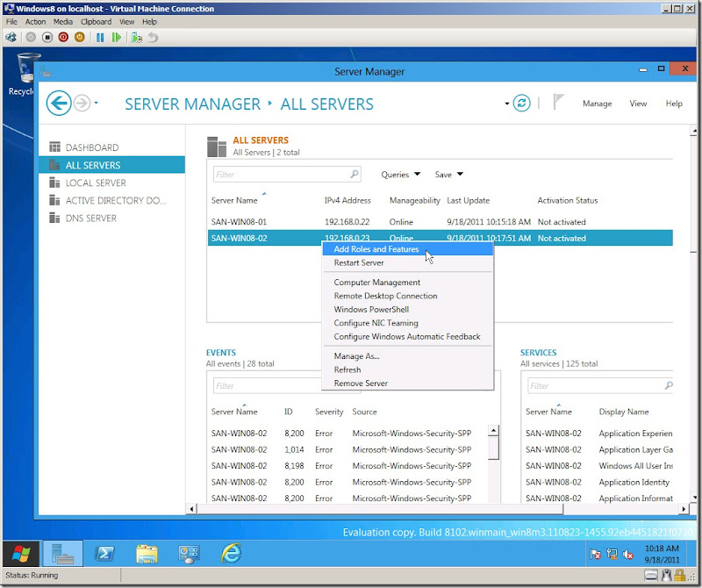Click the refresh icon in Server Manager header
The image size is (702, 588).
[522, 104]
